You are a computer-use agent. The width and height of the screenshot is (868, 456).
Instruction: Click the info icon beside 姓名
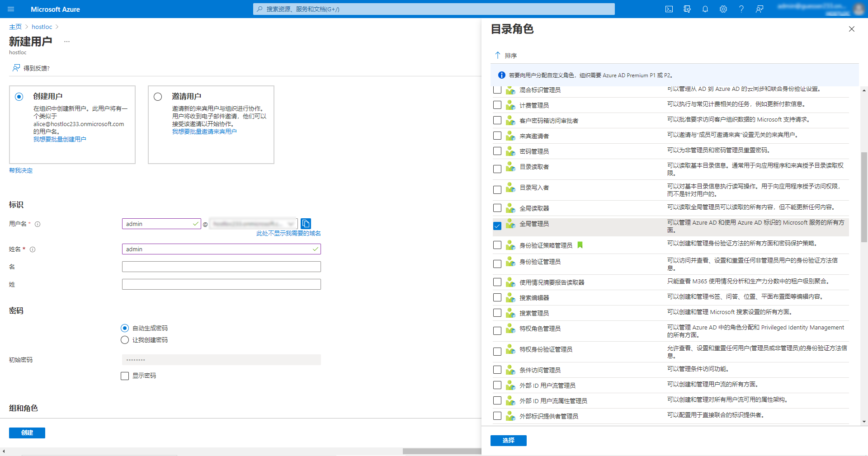point(33,249)
